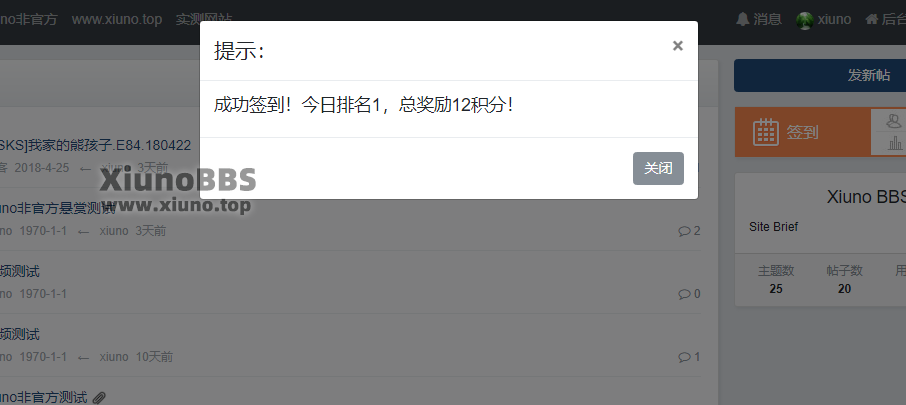Click the comment bubble icon showing 0
Image resolution: width=906 pixels, height=405 pixels.
click(x=684, y=294)
